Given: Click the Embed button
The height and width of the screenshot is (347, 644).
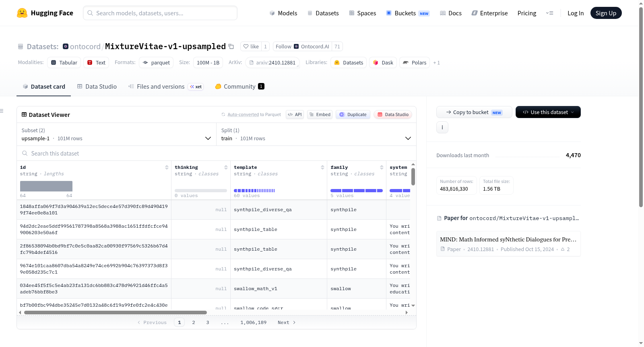Looking at the screenshot, I should (320, 114).
